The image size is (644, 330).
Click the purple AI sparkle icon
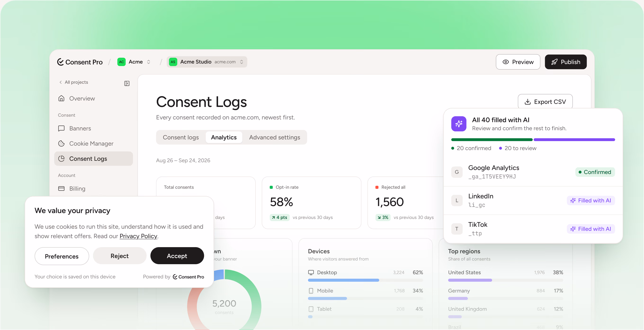[x=459, y=124]
